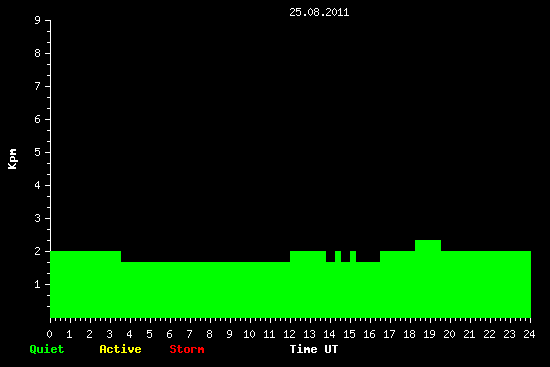Click the value 5 on Kp axis
This screenshot has width=550, height=367.
(38, 152)
